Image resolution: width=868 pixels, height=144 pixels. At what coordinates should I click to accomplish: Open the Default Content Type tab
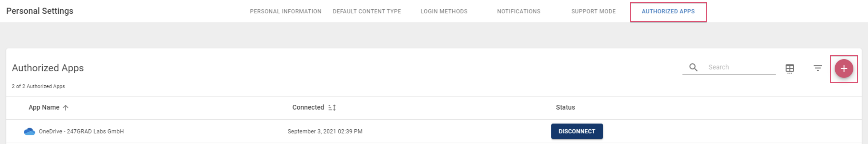click(x=367, y=12)
